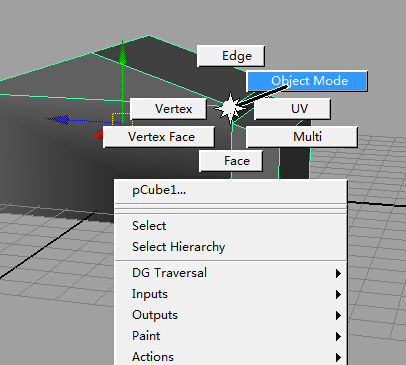Open the DG Traversal menu item
Screen dimensions: 406x365
[231, 273]
